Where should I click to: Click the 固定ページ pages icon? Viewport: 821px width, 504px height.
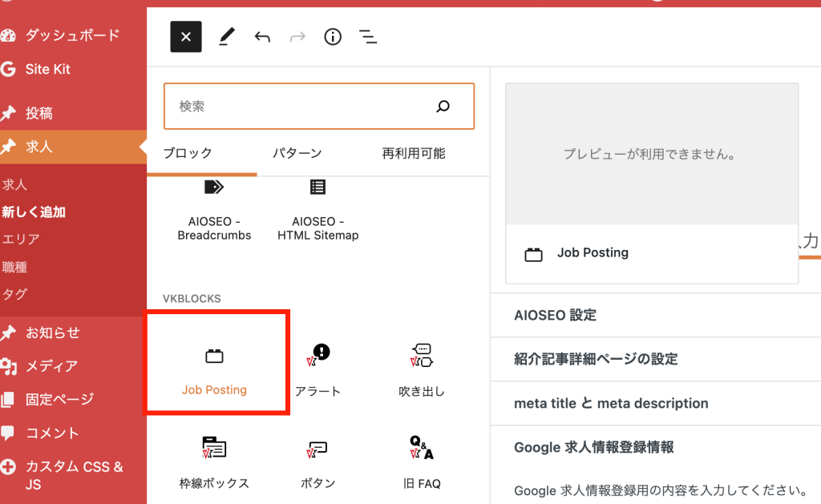(7, 399)
